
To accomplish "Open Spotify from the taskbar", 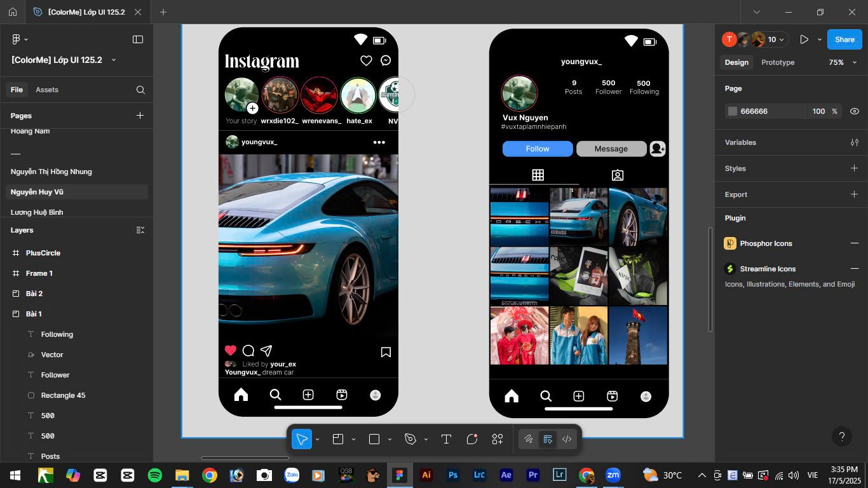I will [154, 475].
